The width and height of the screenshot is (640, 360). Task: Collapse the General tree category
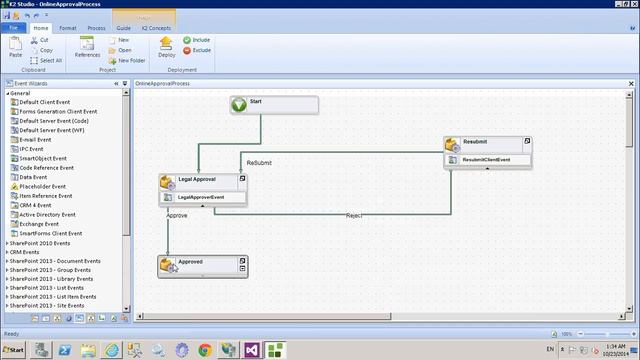click(x=8, y=93)
